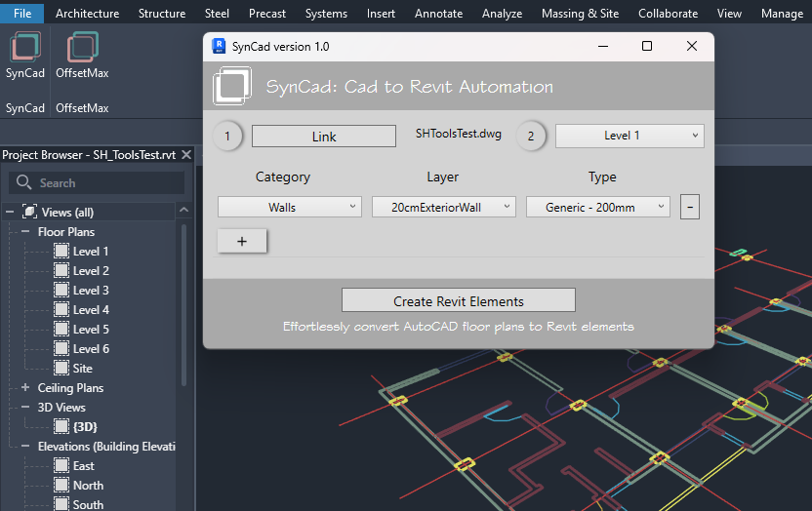Select the East elevation view icon
The height and width of the screenshot is (511, 812).
(61, 465)
